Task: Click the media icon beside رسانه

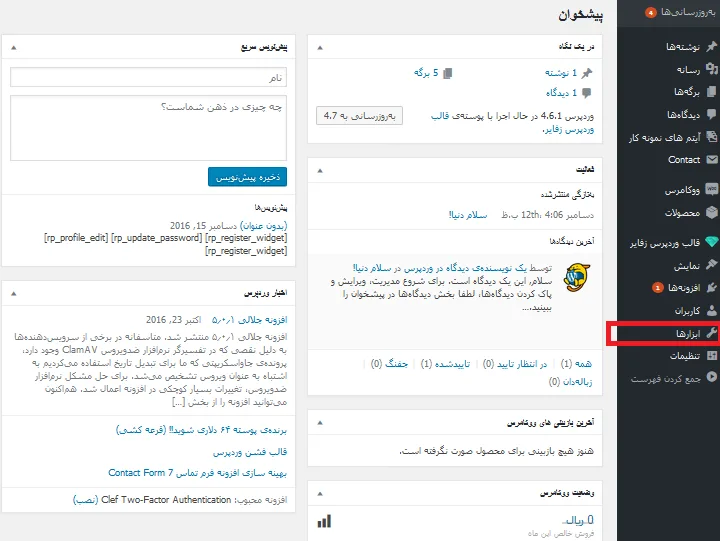Action: (x=711, y=69)
